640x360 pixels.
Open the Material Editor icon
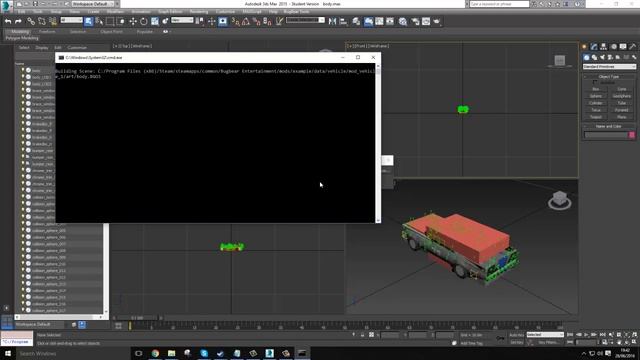coord(403,21)
